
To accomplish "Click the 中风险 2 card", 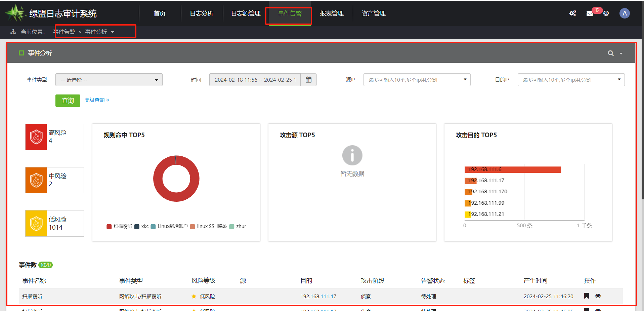I will click(x=54, y=180).
